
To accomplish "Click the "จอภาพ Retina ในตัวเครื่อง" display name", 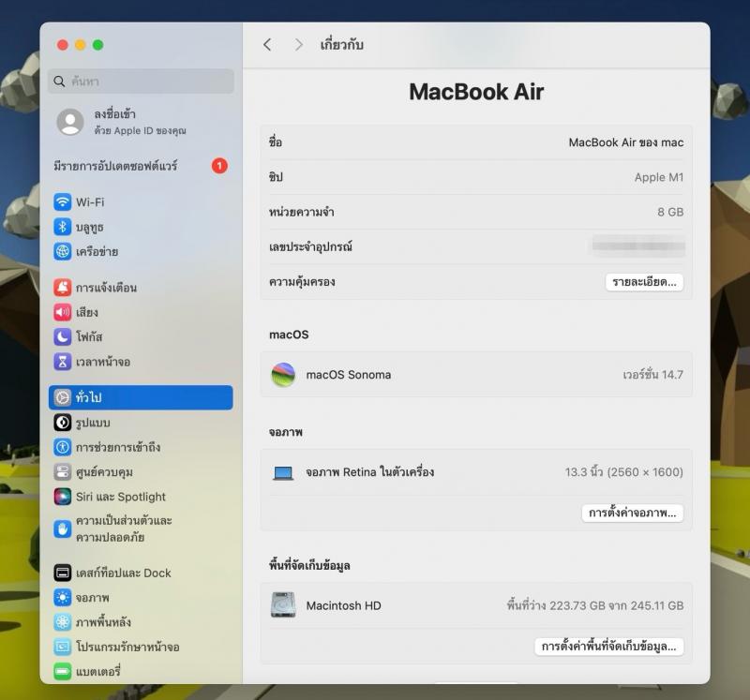I will [370, 472].
